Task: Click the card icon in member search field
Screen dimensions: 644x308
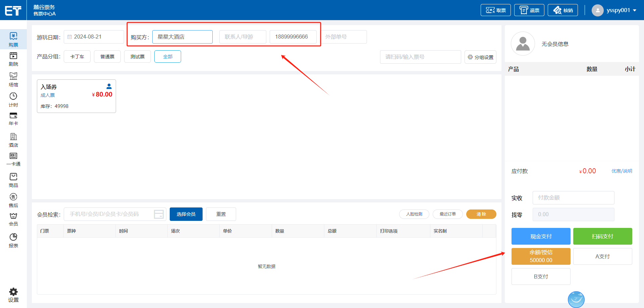Action: (159, 214)
